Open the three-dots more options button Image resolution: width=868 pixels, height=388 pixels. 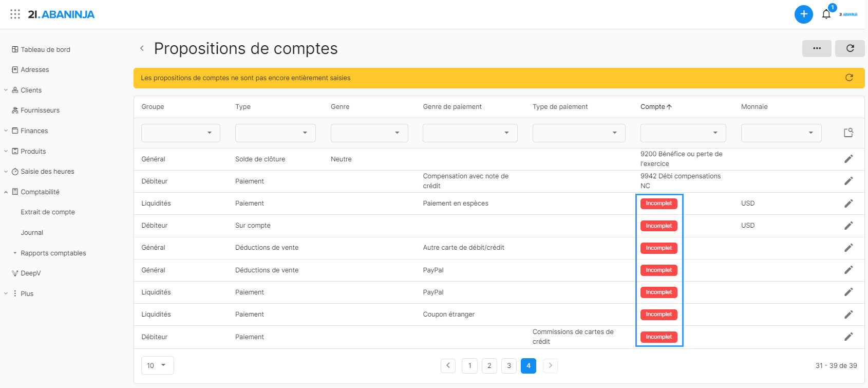817,48
